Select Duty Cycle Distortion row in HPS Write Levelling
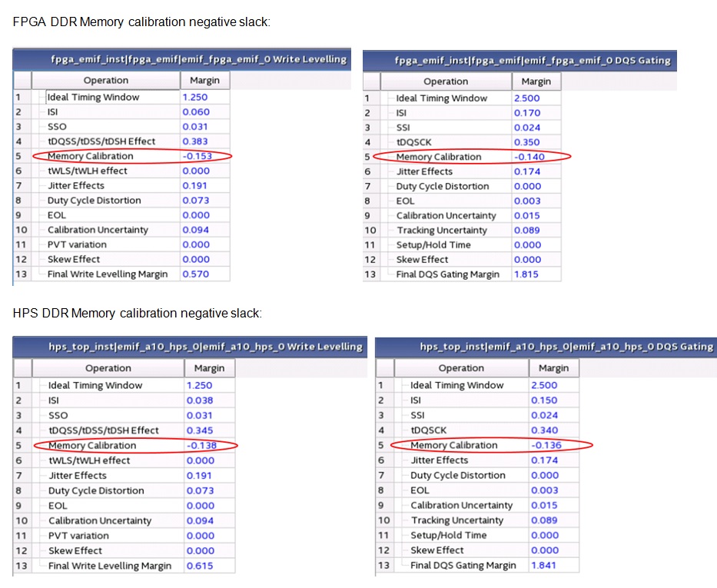 [x=124, y=490]
